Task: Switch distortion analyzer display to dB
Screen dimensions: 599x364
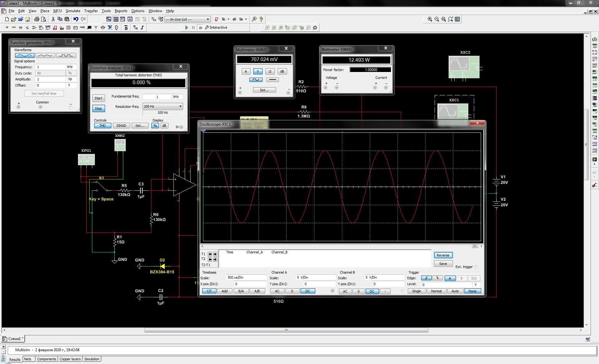Action: [164, 126]
